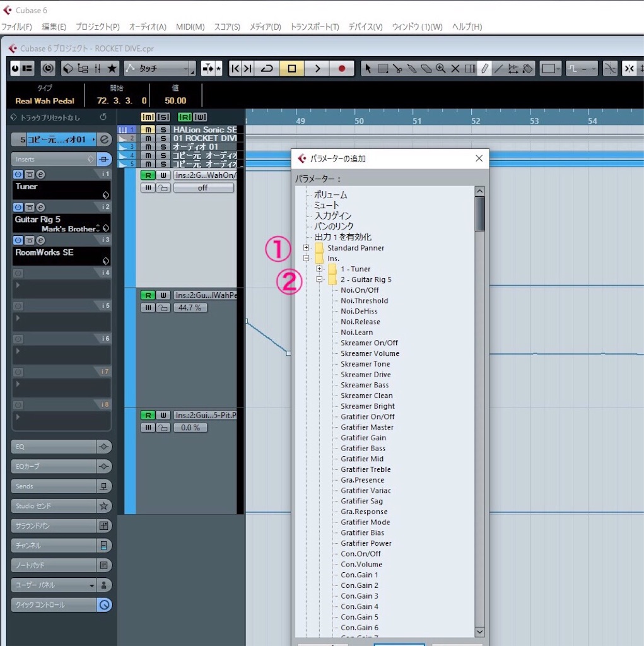This screenshot has height=646, width=644.
Task: Select the Gratifier Gain parameter
Action: tap(363, 438)
